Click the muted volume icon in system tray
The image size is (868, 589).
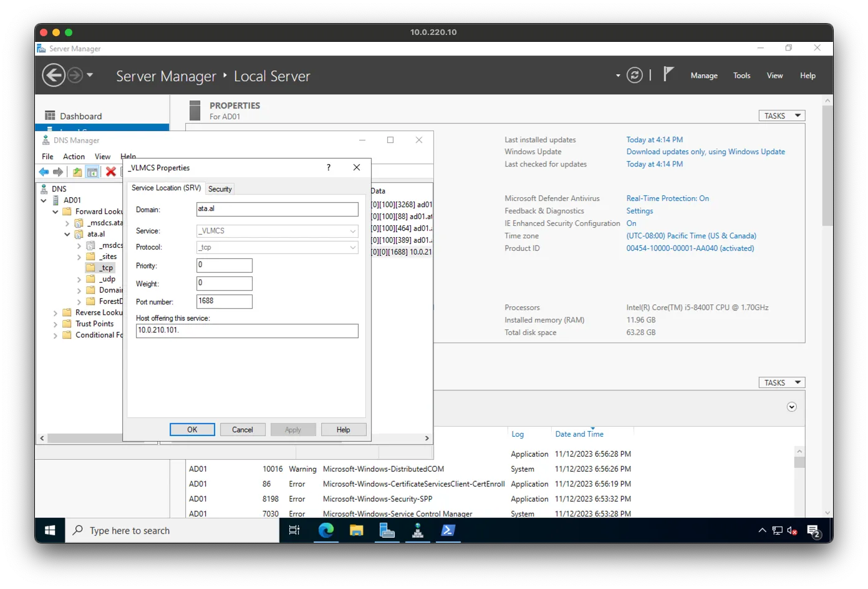792,530
